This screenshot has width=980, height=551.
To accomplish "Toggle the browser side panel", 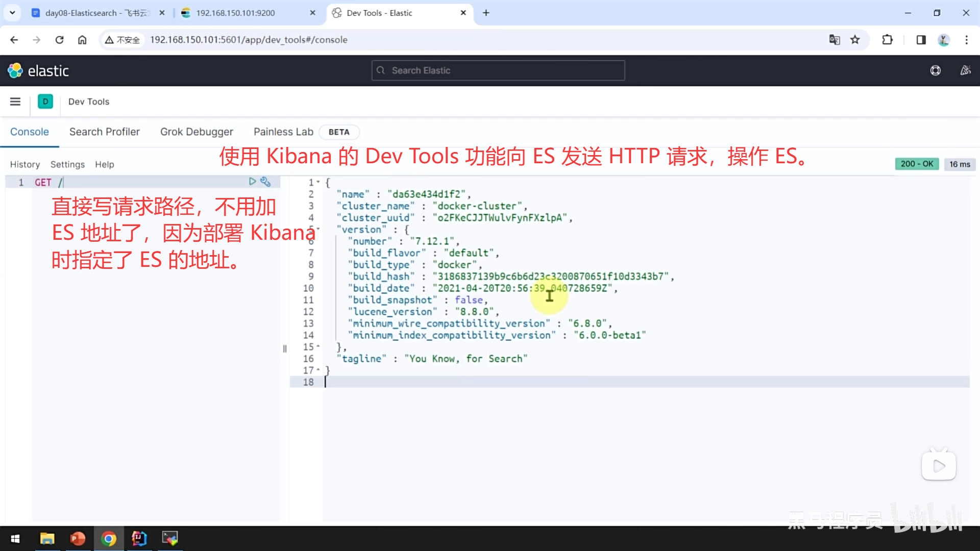I will click(x=921, y=40).
